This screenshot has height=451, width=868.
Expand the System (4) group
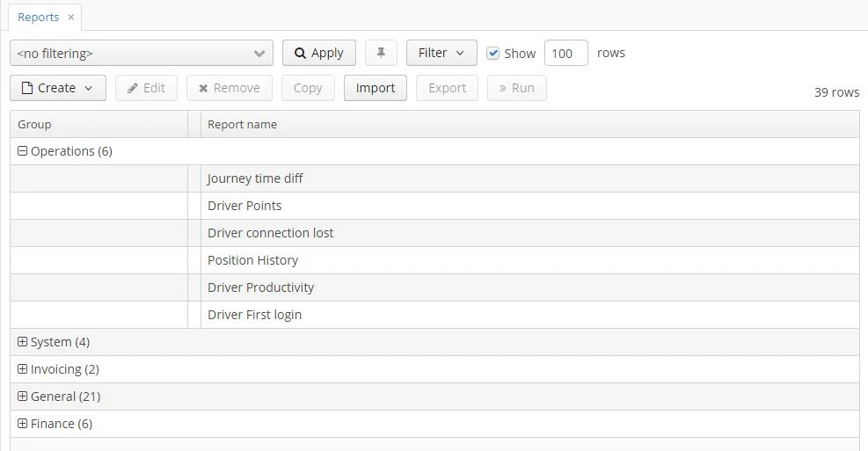pyautogui.click(x=22, y=342)
